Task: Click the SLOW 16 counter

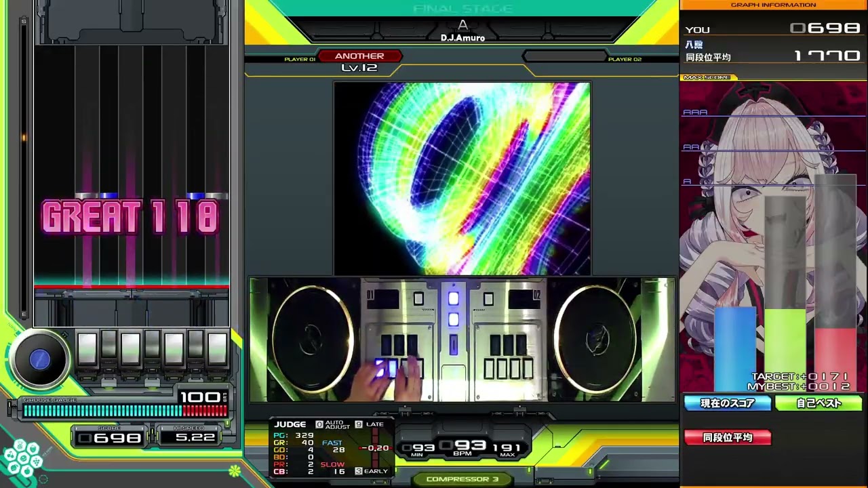Action: coord(333,468)
